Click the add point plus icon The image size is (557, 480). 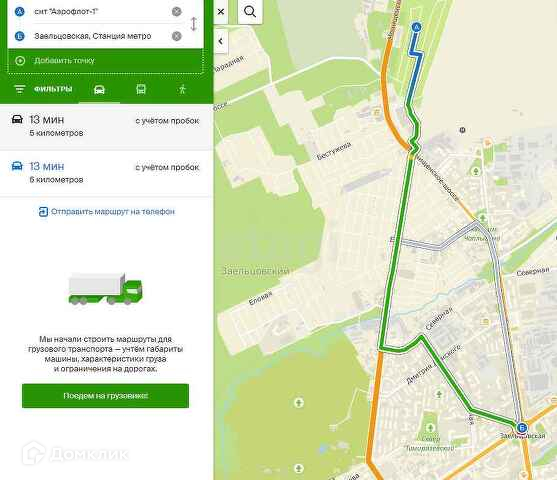pos(20,61)
